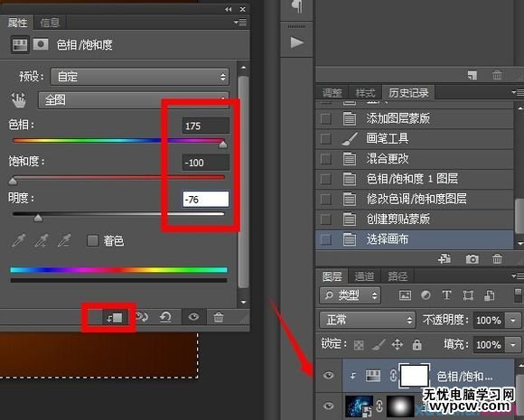Toggle the 着色 colorize checkbox
Image resolution: width=524 pixels, height=420 pixels.
click(x=92, y=240)
